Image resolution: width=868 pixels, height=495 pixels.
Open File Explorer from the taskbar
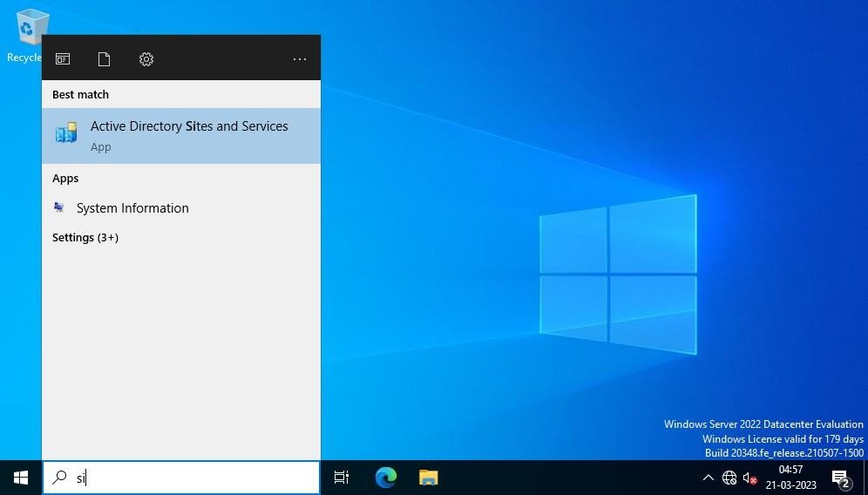pyautogui.click(x=429, y=478)
